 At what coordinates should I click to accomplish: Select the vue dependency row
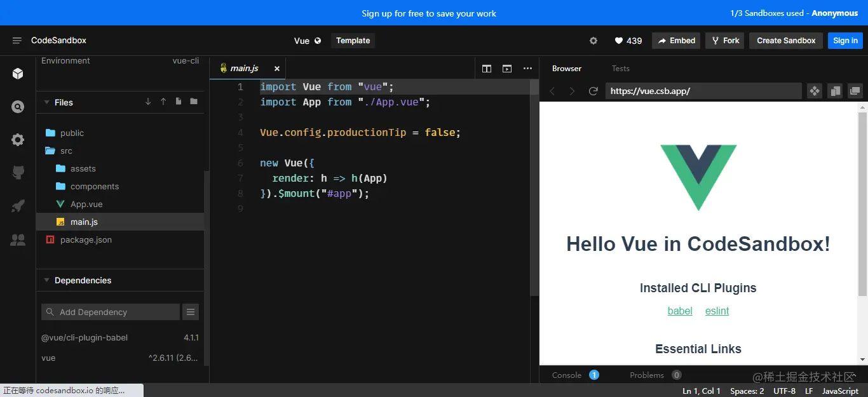pos(120,358)
